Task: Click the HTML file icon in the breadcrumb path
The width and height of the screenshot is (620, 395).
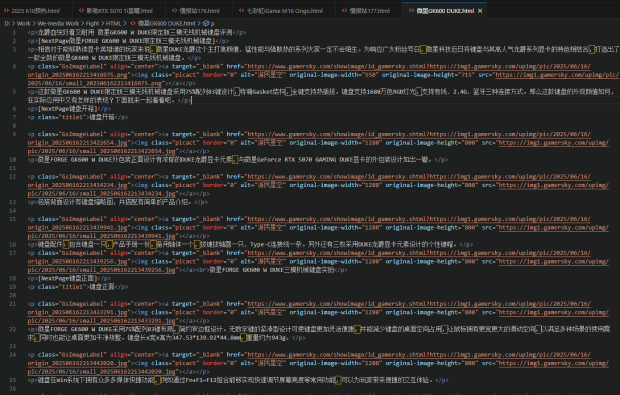Action: (133, 24)
